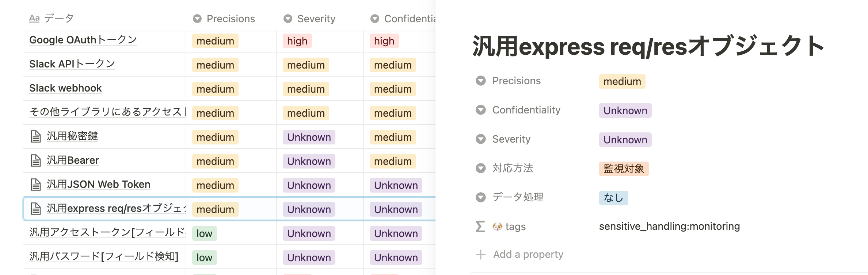Open the Google OAuthトークン page

click(x=83, y=40)
